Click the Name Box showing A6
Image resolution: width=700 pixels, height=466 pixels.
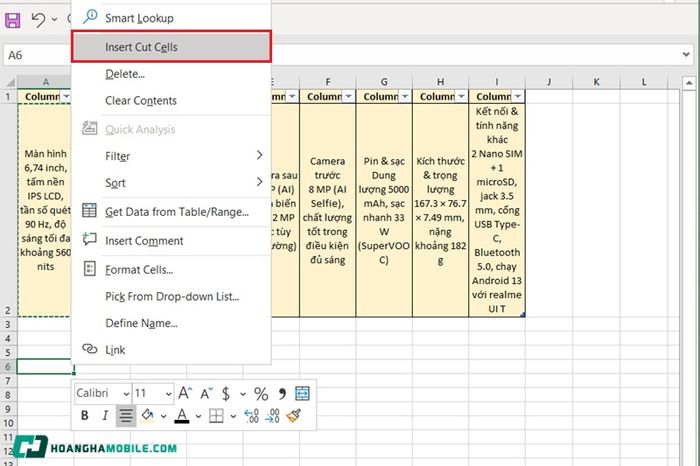[x=38, y=55]
